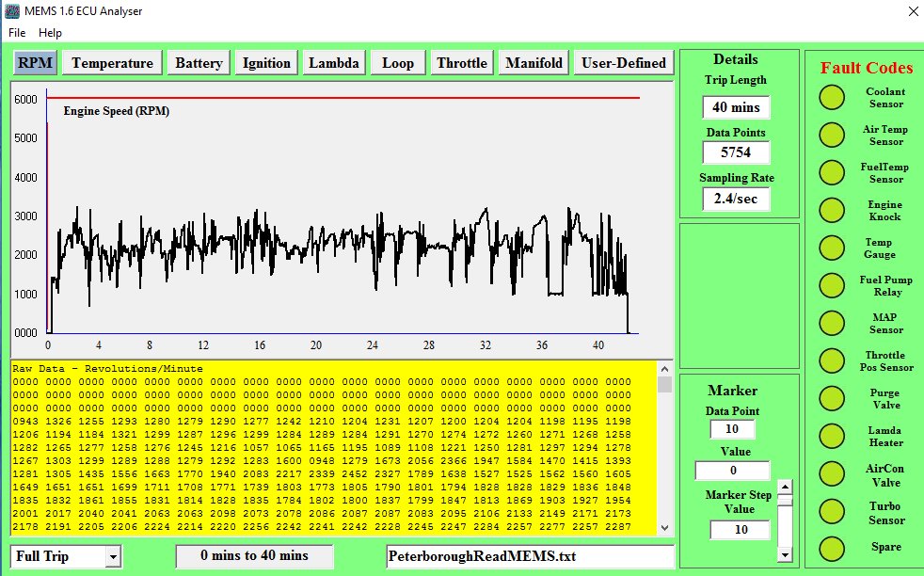Click the Throttle Pos Sensor label text

point(886,361)
